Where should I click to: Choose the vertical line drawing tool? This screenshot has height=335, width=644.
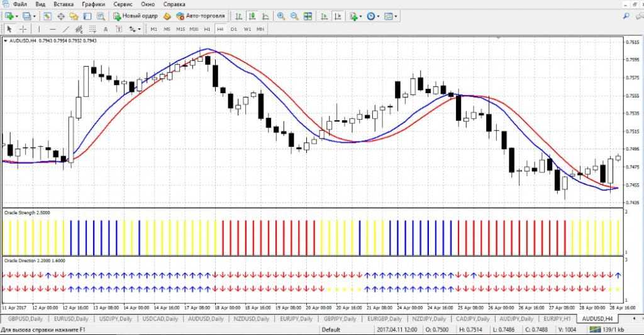(39, 29)
